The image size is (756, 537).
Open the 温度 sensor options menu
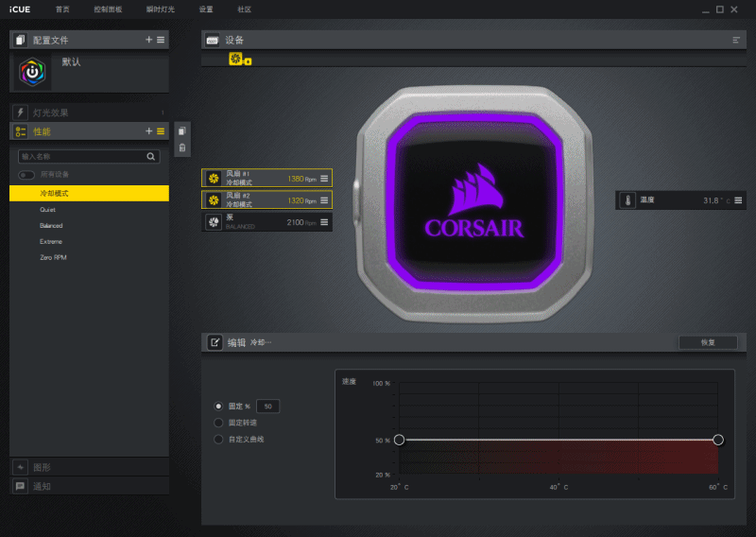(x=738, y=200)
